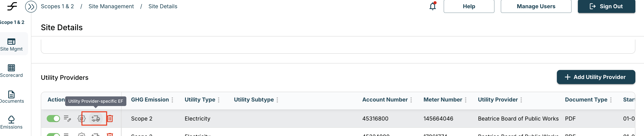
Task: Expand the sidebar with double-chevron button
Action: 31,6
